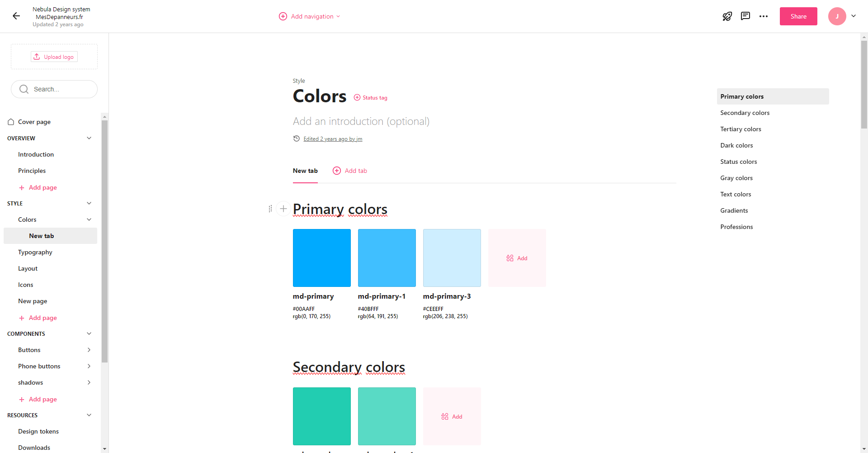The image size is (868, 453).
Task: Select the Typography page in sidebar
Action: 35,252
